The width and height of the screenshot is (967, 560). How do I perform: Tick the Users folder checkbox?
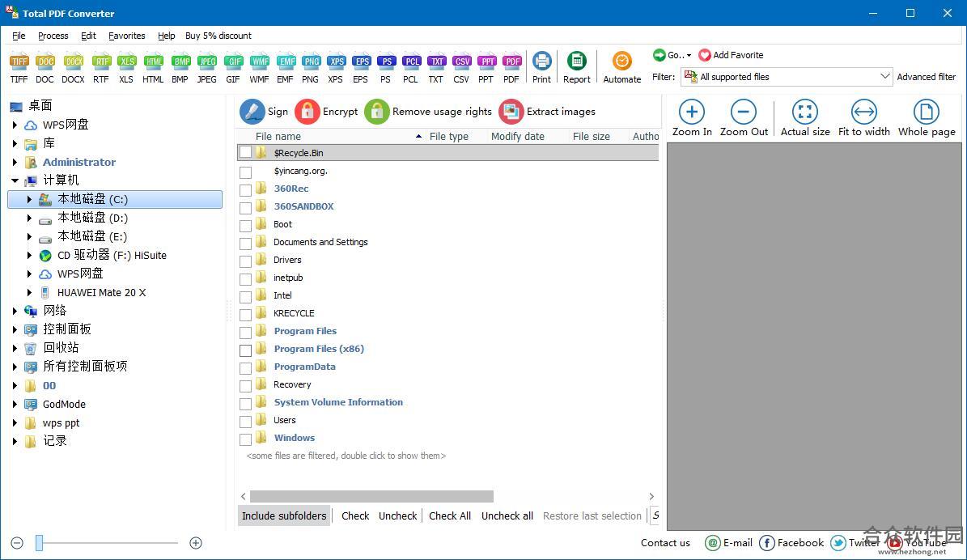[x=245, y=422]
